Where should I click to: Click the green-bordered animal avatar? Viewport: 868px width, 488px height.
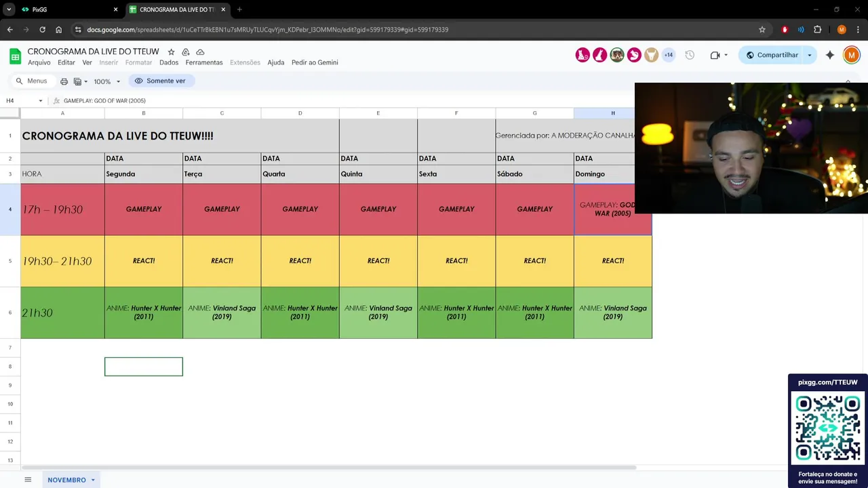(x=617, y=55)
